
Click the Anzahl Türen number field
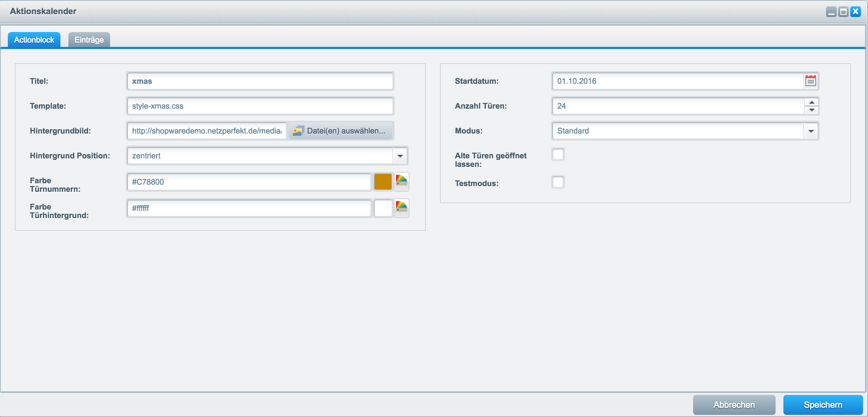point(678,106)
